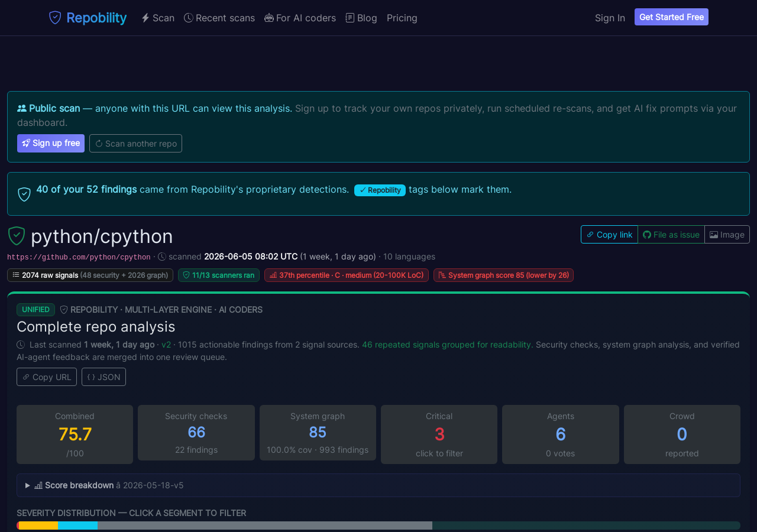Image resolution: width=757 pixels, height=532 pixels.
Task: Click the document icon beside Blog
Action: 350,18
